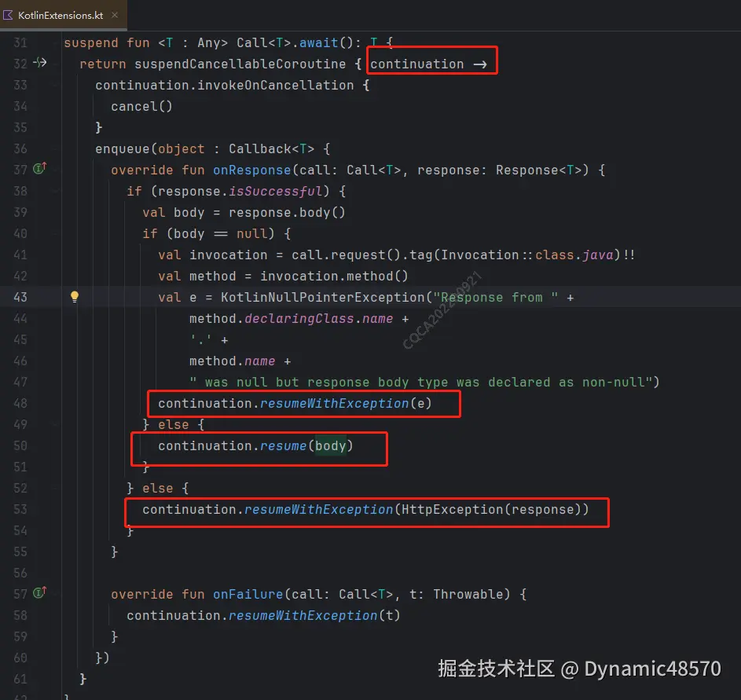Image resolution: width=741 pixels, height=700 pixels.
Task: Toggle a breakpoint on line number 48
Action: [x=20, y=403]
